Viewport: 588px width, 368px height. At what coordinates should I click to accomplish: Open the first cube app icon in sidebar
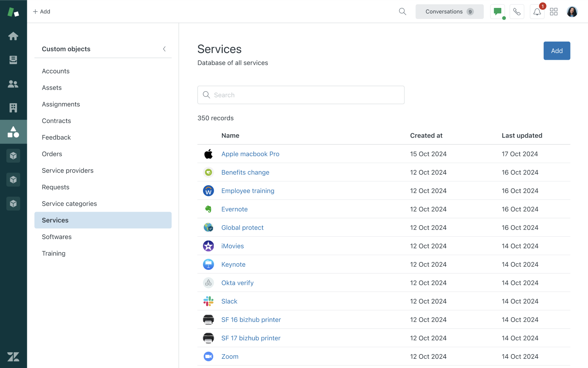pos(13,156)
